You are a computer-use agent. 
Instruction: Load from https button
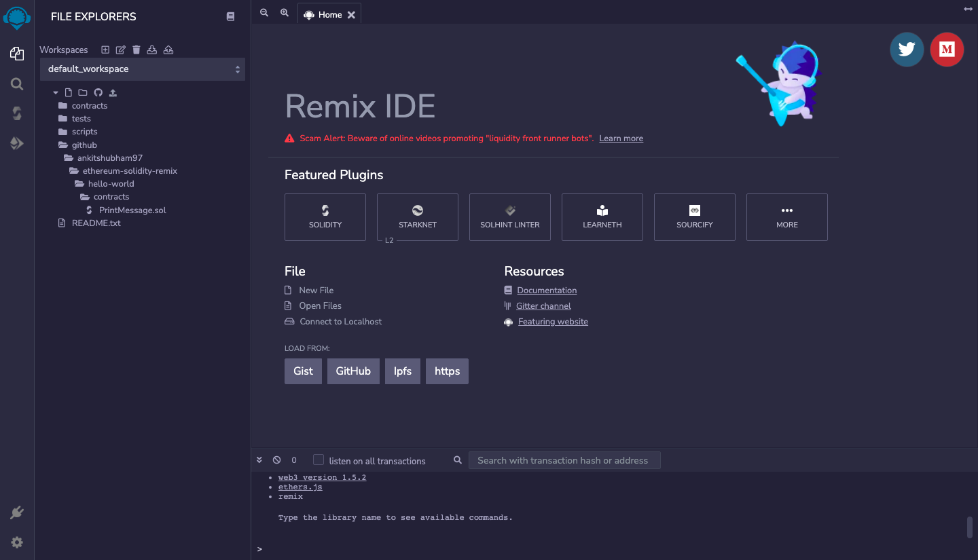point(447,371)
